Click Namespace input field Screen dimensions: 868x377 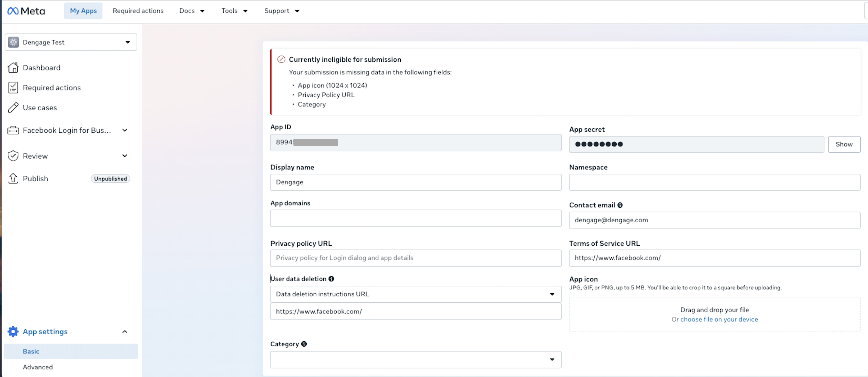pos(714,182)
